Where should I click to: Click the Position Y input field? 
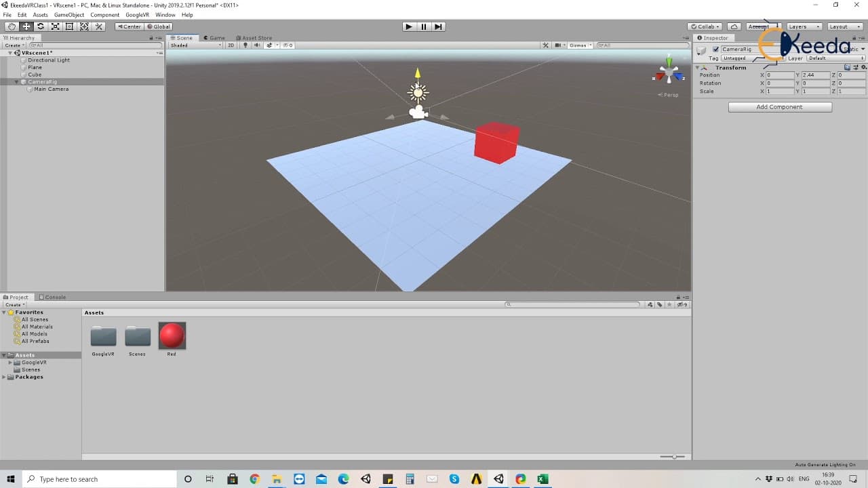816,75
